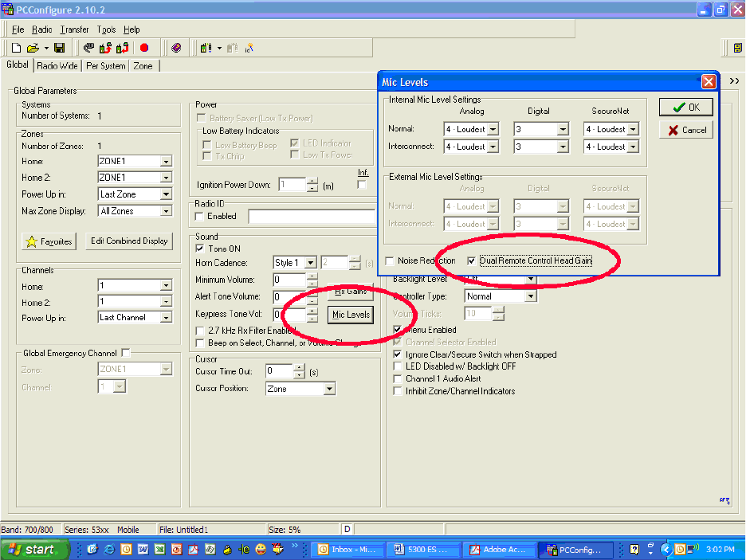
Task: Click the Favorites button
Action: pyautogui.click(x=49, y=241)
